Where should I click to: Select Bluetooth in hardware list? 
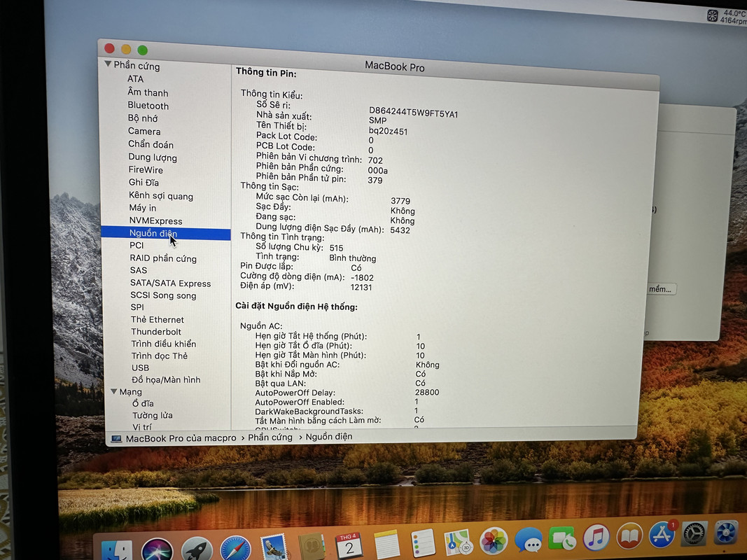pyautogui.click(x=148, y=106)
